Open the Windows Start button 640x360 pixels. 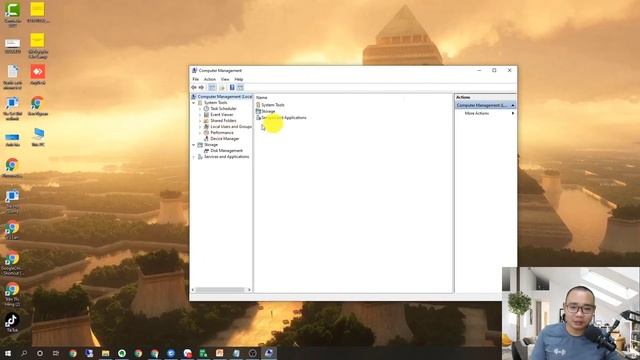[8, 353]
